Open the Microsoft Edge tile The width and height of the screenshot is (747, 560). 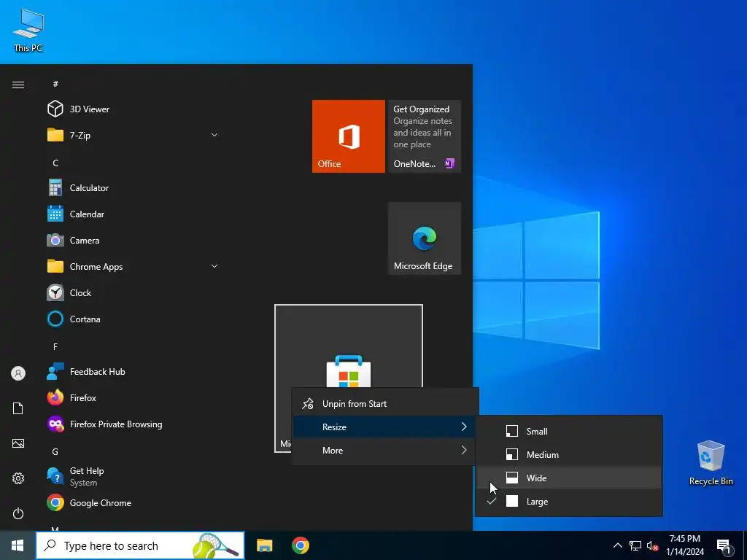click(425, 238)
